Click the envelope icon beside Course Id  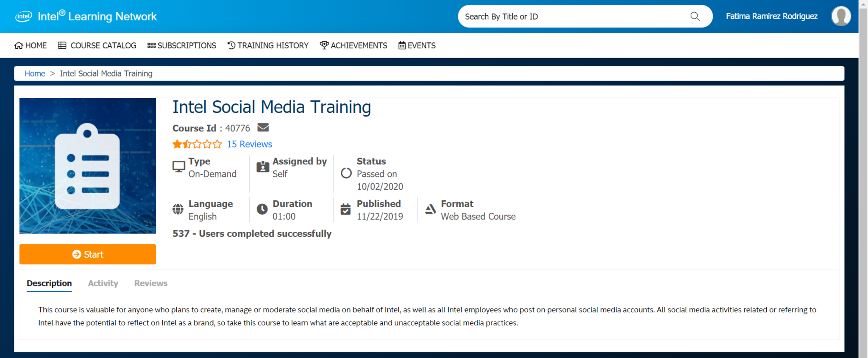pos(263,128)
